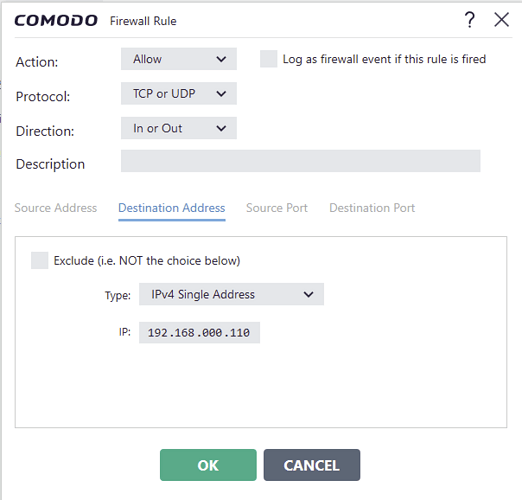The height and width of the screenshot is (500, 522).
Task: Open the help question mark icon
Action: pos(470,20)
